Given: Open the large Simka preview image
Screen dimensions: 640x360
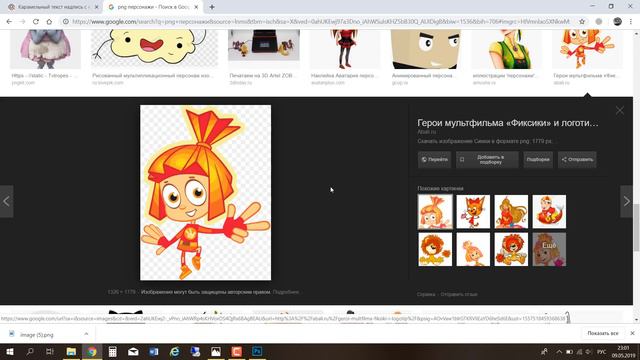Looking at the screenshot, I should [205, 193].
